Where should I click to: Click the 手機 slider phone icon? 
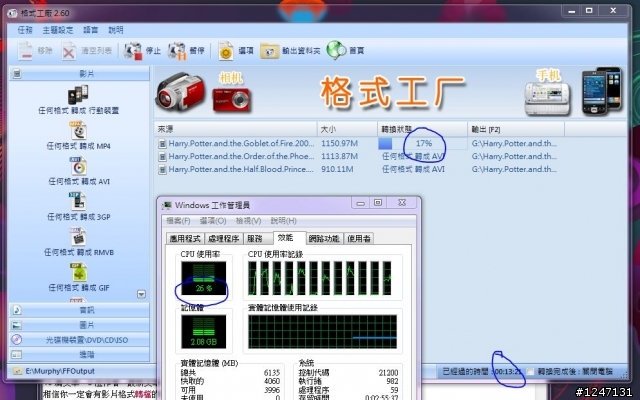547,98
